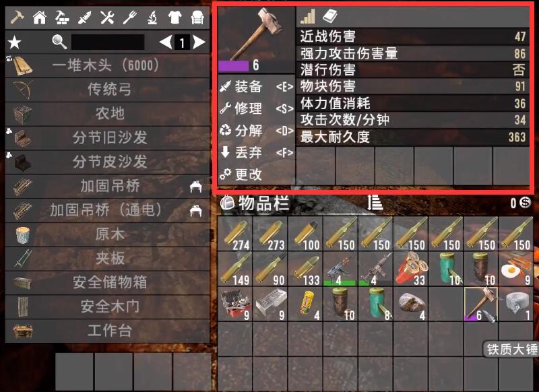Select the t-shirt clothing category icon

(x=175, y=17)
